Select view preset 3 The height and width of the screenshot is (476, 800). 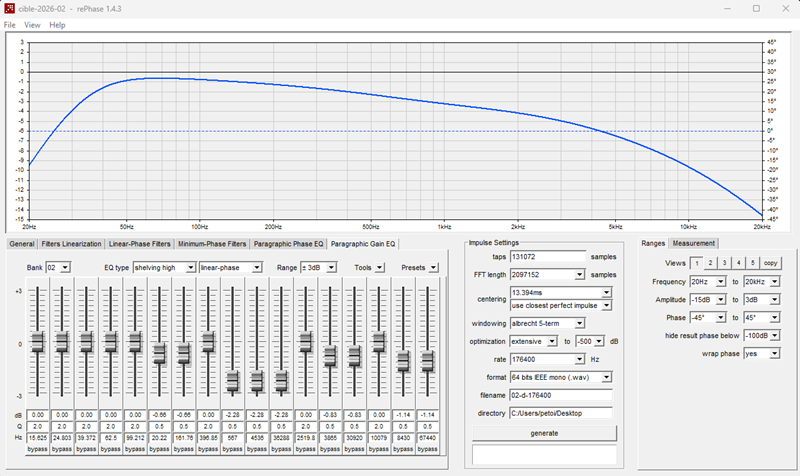coord(724,263)
